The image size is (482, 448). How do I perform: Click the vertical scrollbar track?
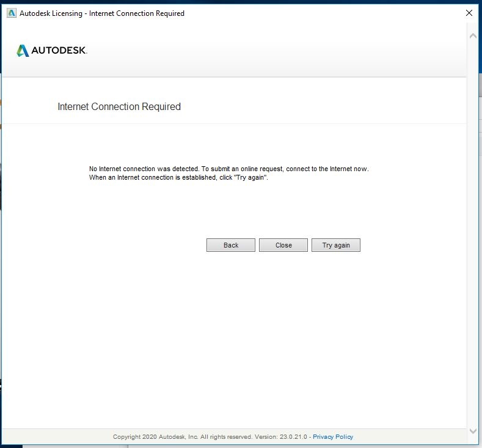click(x=473, y=233)
